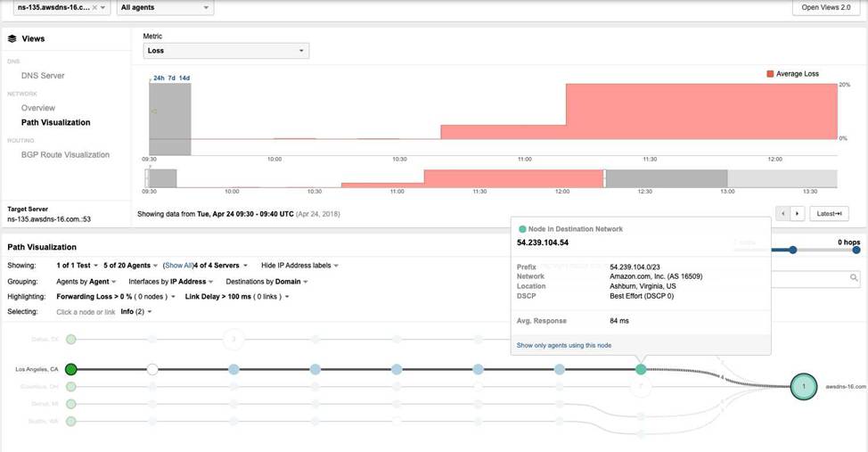Toggle the Average Loss legend swatch
The width and height of the screenshot is (868, 452).
[x=771, y=74]
